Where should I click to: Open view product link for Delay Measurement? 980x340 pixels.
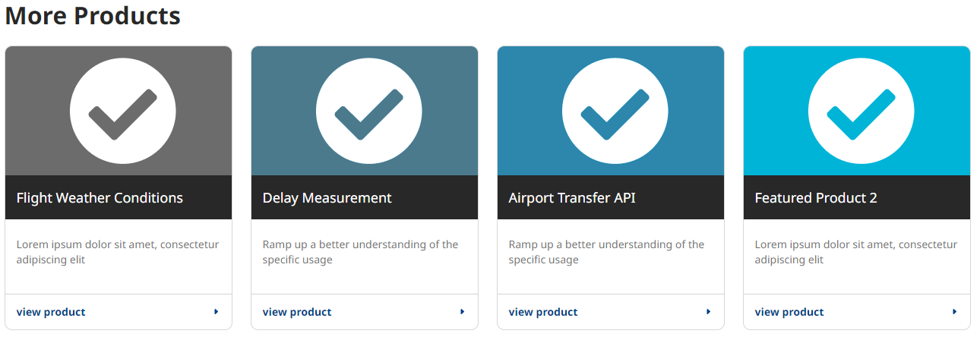(x=297, y=312)
